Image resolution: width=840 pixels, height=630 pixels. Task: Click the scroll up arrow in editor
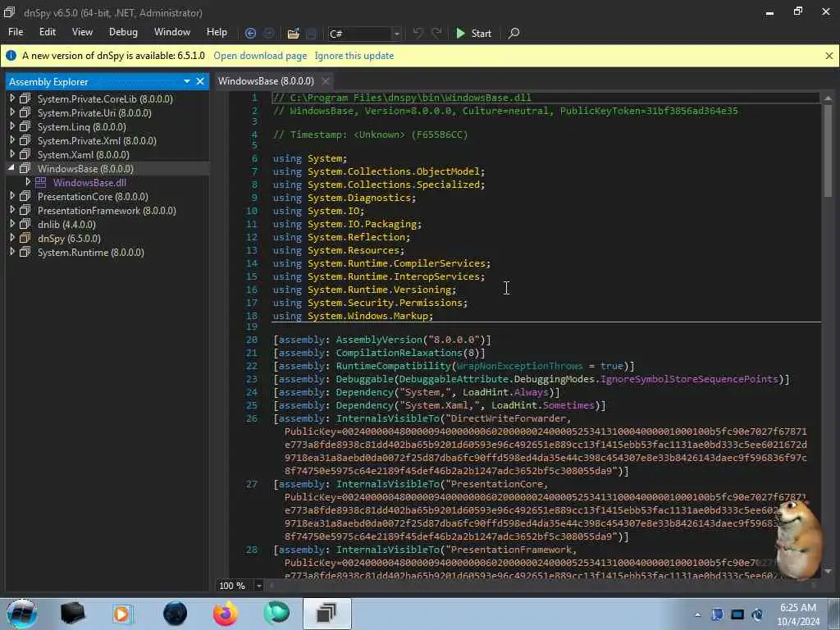tap(828, 98)
